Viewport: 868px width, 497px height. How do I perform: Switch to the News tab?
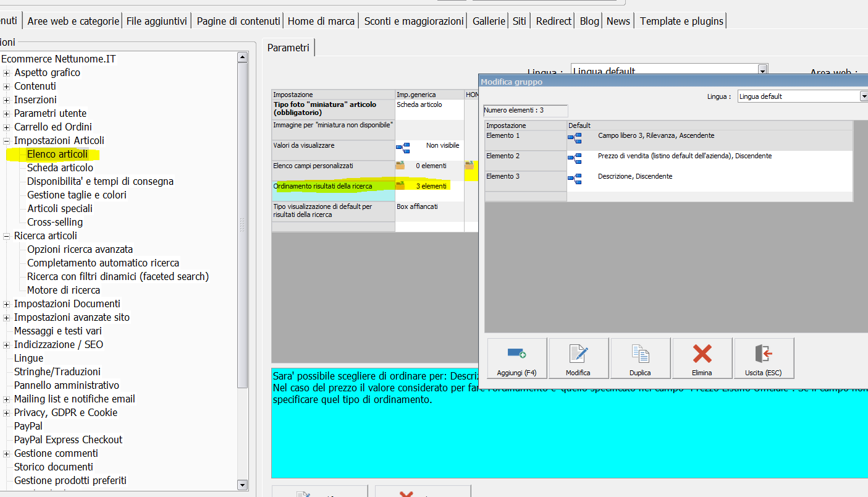(x=618, y=21)
